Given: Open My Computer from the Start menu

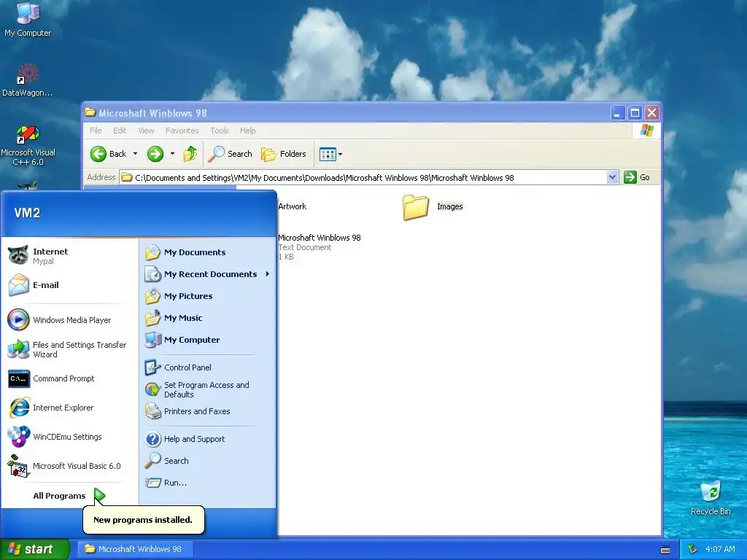Looking at the screenshot, I should (x=208, y=340).
